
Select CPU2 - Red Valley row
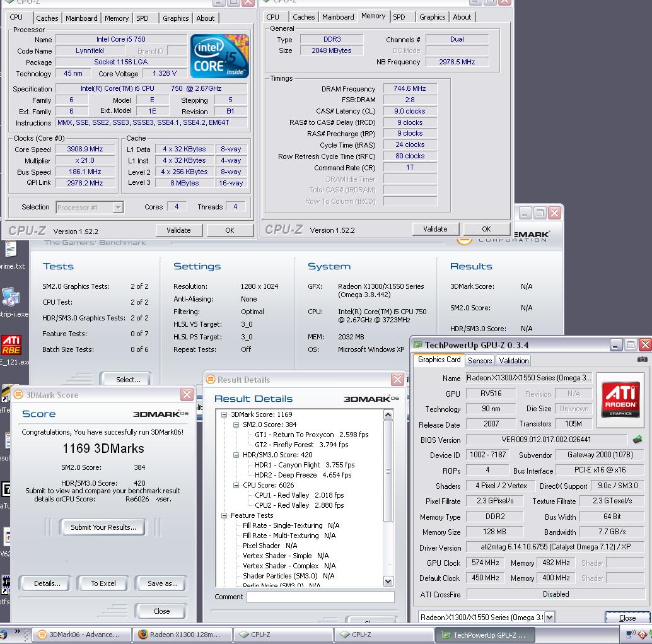point(299,505)
